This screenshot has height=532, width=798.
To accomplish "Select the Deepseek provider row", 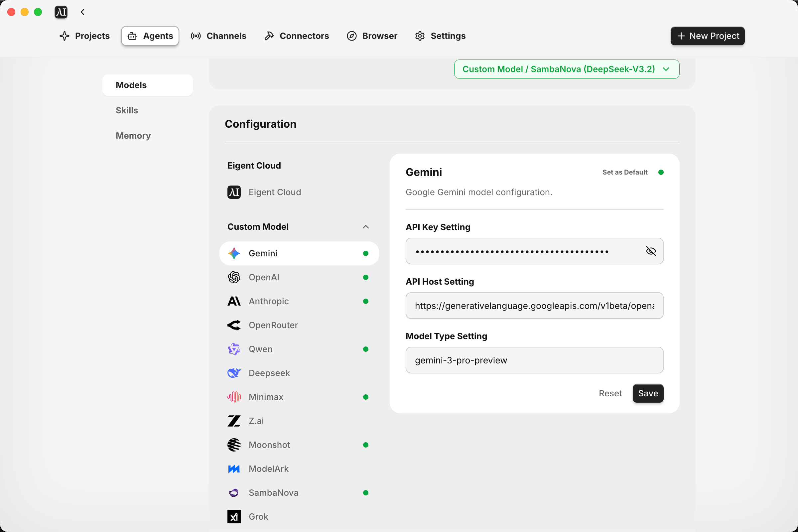I will 299,373.
